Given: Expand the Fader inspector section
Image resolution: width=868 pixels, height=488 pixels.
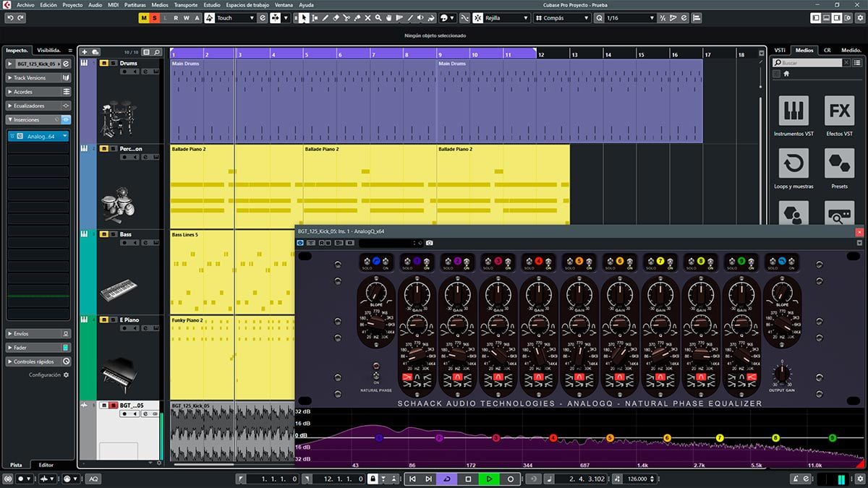Looking at the screenshot, I should pos(38,348).
